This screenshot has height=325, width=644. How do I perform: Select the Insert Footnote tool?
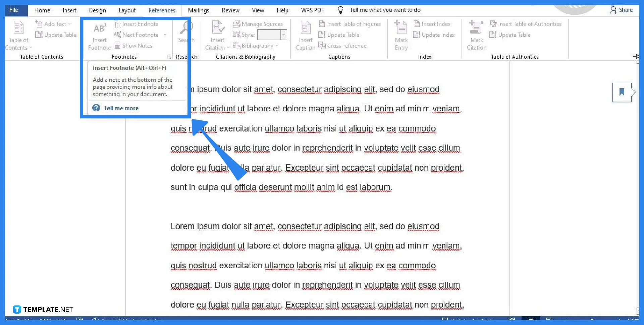pos(99,35)
